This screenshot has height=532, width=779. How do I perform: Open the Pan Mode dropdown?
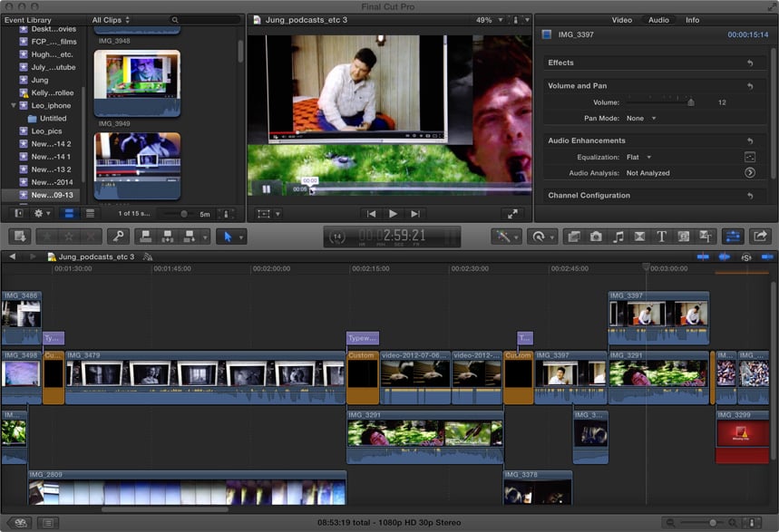point(641,119)
